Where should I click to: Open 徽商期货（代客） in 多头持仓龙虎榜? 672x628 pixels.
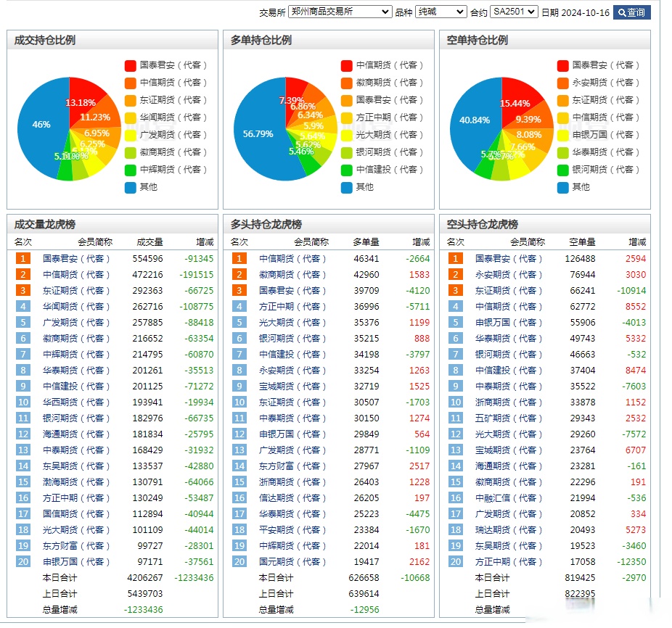pyautogui.click(x=292, y=275)
